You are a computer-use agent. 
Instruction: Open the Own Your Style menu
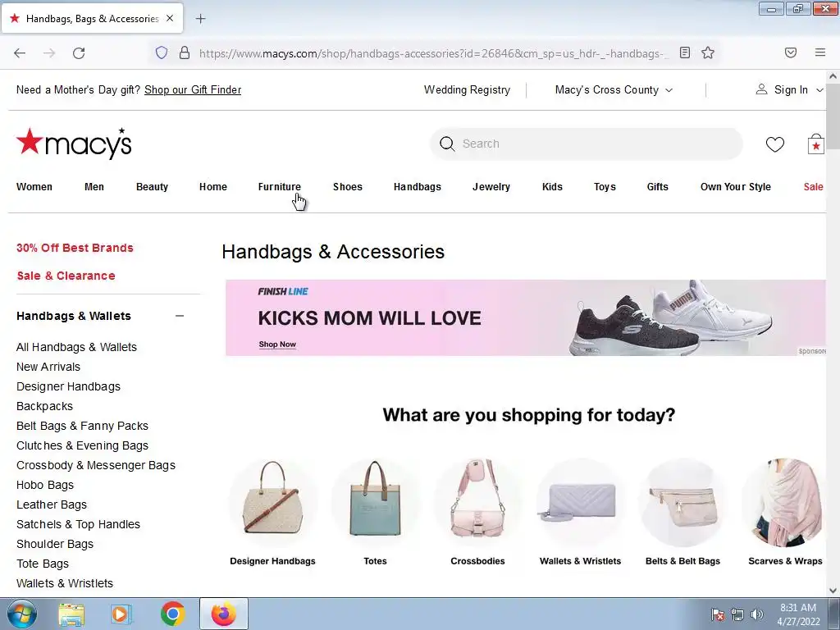pos(736,187)
